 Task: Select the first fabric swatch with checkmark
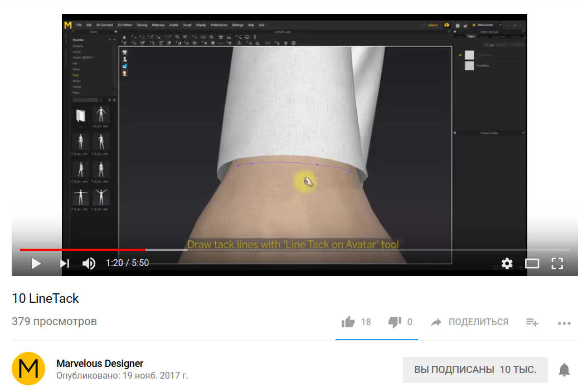point(469,55)
